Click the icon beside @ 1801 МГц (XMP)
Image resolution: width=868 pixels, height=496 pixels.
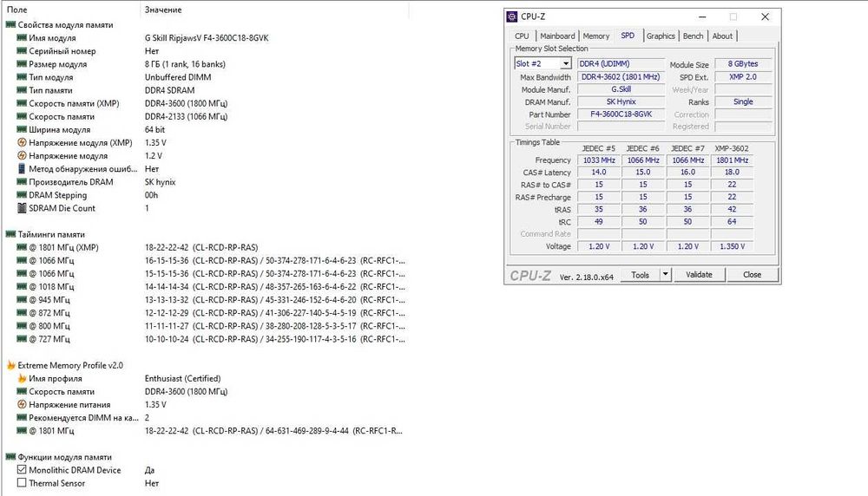click(x=22, y=247)
